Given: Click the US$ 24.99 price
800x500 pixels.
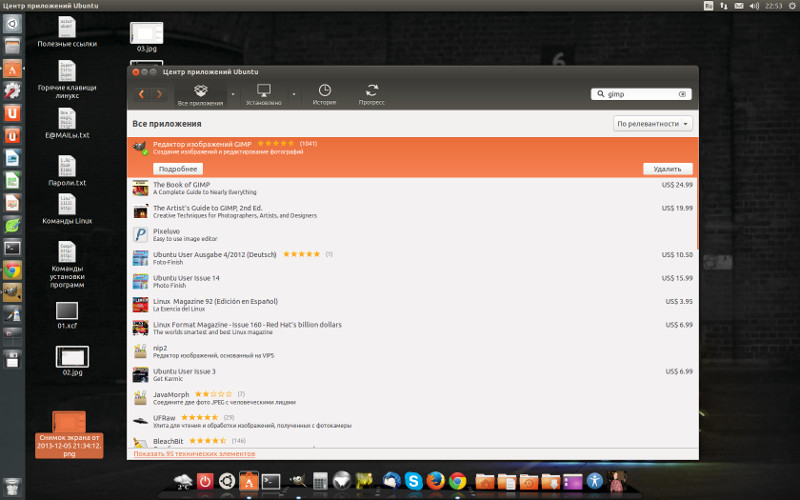Looking at the screenshot, I should tap(677, 185).
